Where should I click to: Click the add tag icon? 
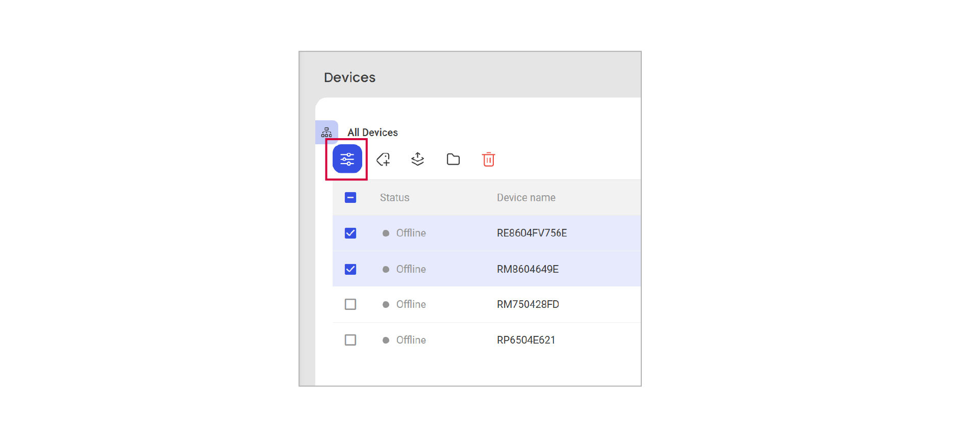point(383,160)
